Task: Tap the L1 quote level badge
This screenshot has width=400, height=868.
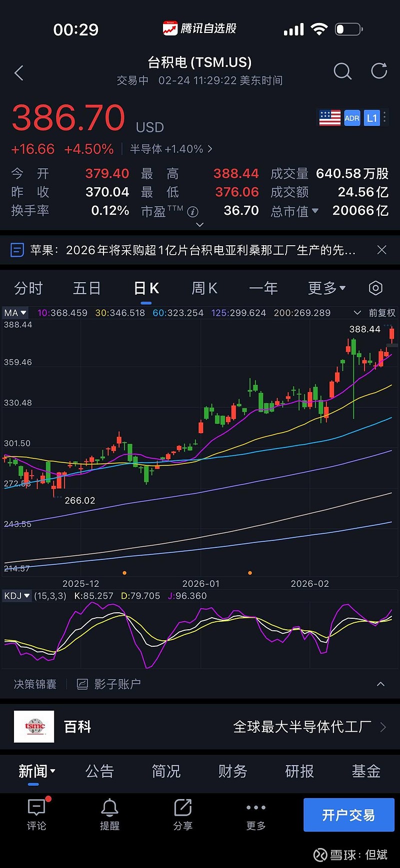Action: (x=371, y=118)
